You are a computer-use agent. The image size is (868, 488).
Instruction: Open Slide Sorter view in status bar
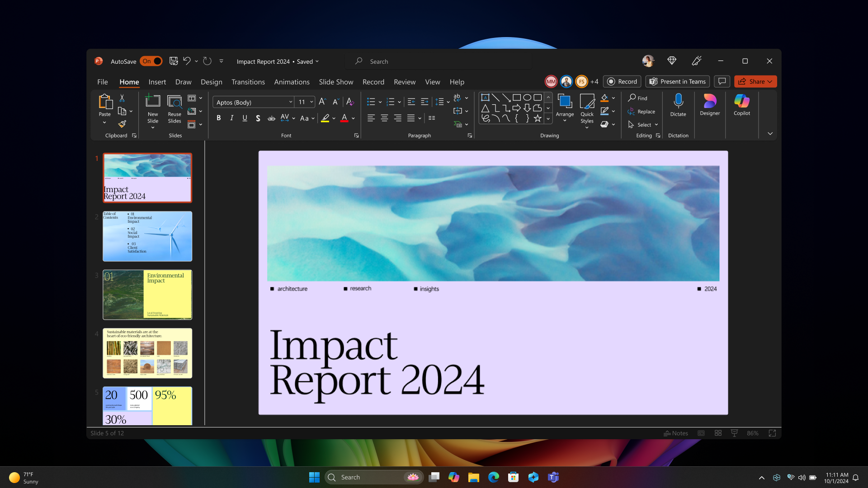click(718, 433)
